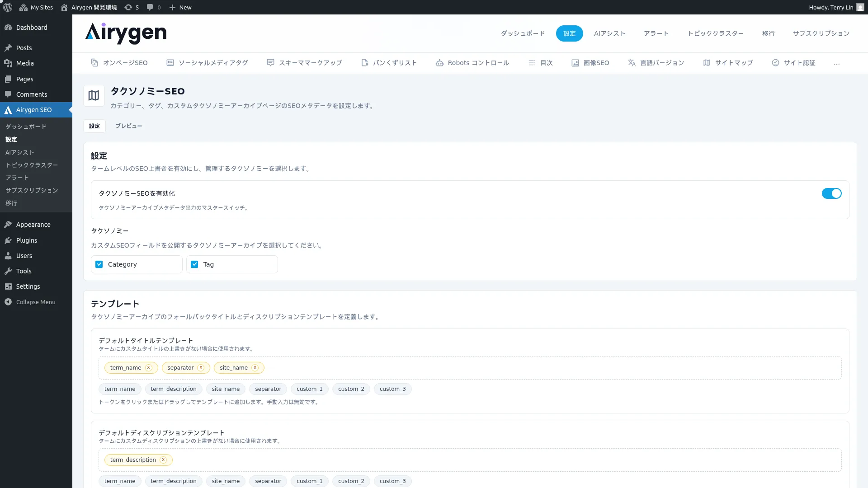The width and height of the screenshot is (868, 488).
Task: Open the 画像SEO settings tab
Action: tap(590, 63)
